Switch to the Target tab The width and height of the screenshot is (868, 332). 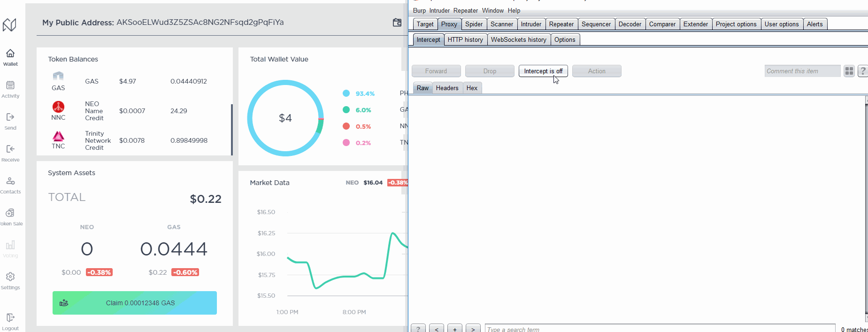tap(425, 24)
